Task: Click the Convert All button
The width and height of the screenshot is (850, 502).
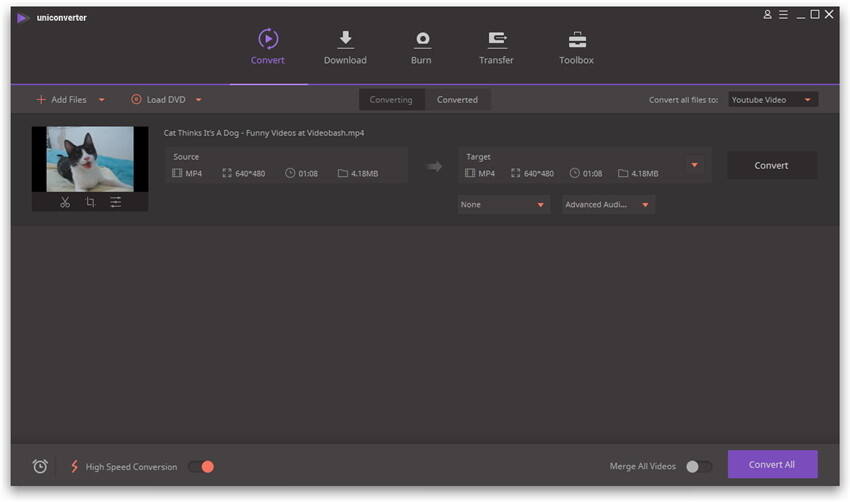Action: (x=772, y=465)
